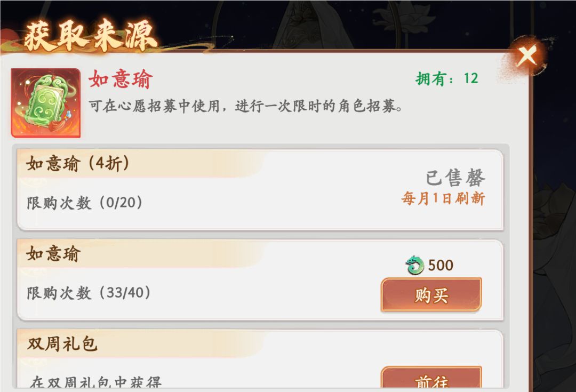Click the 获取来源 panel title
The height and width of the screenshot is (392, 576).
click(x=91, y=36)
